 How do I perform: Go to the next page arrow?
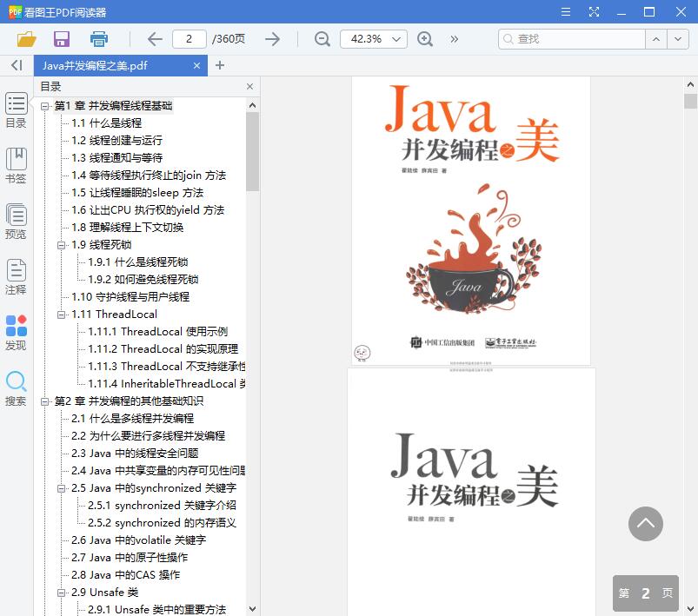click(x=272, y=39)
